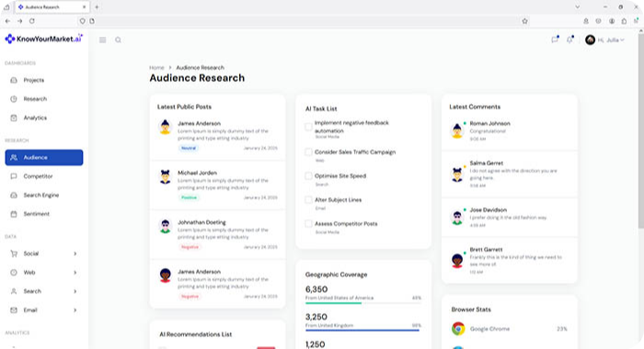The image size is (644, 349).
Task: Open the chat messages icon in header
Action: pos(555,40)
